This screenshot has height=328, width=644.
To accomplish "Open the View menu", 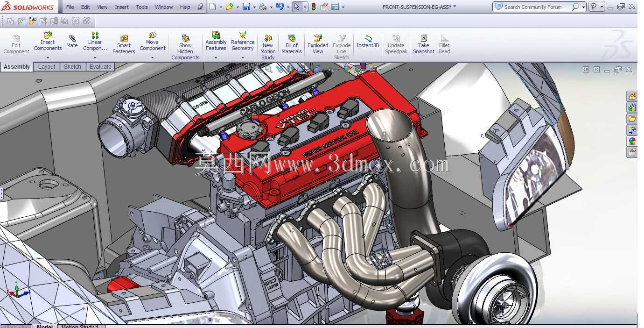I will click(x=102, y=7).
